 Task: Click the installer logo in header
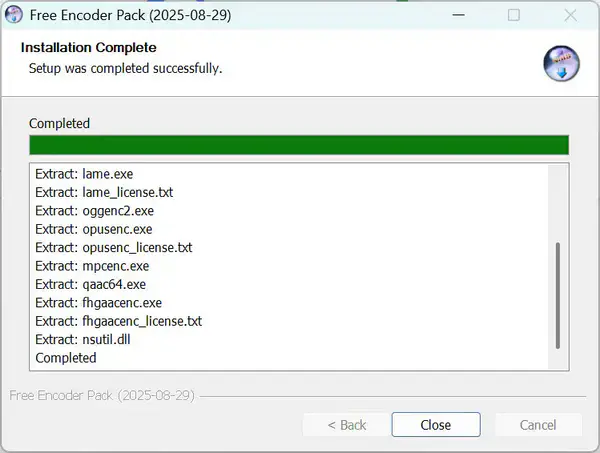tap(561, 63)
